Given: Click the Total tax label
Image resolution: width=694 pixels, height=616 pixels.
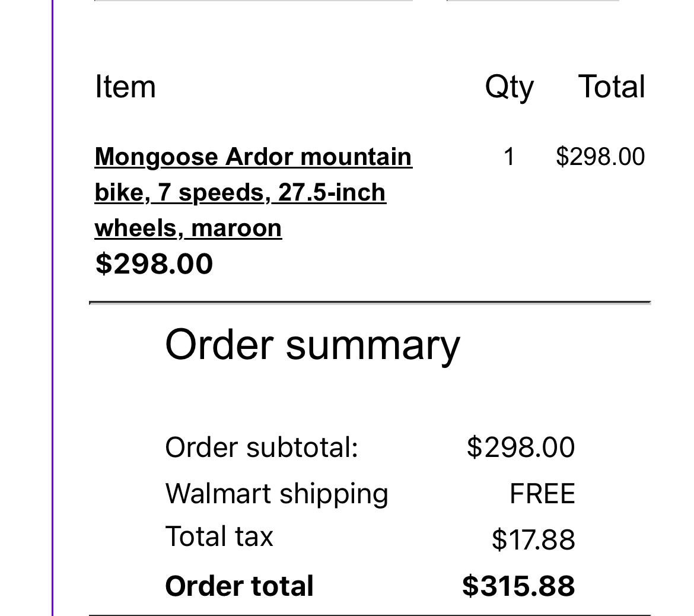Looking at the screenshot, I should [x=219, y=536].
